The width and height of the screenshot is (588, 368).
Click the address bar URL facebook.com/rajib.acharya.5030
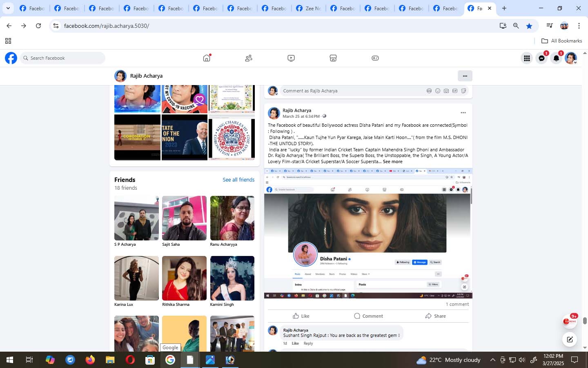pyautogui.click(x=107, y=26)
